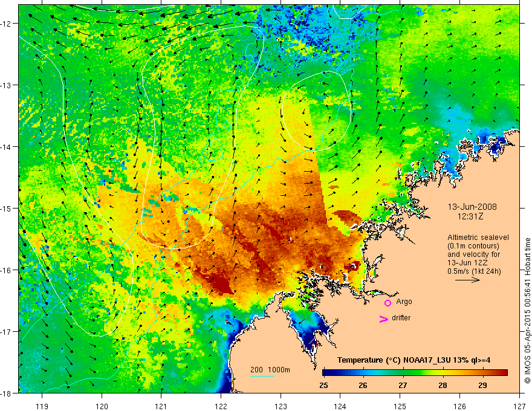Click the color bar label '28'
This screenshot has height=411, width=532.
443,385
